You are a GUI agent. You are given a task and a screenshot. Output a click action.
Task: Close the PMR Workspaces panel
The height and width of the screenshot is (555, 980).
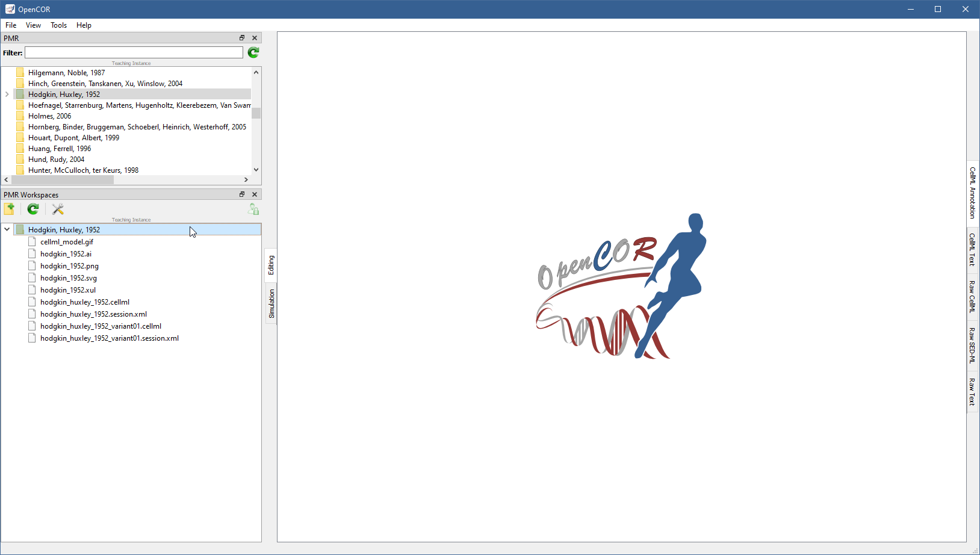point(255,194)
